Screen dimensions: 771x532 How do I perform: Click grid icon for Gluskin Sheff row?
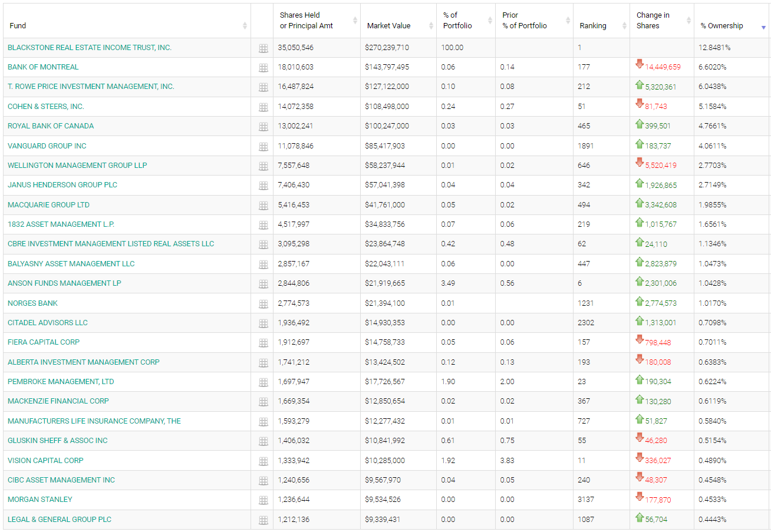pyautogui.click(x=263, y=441)
